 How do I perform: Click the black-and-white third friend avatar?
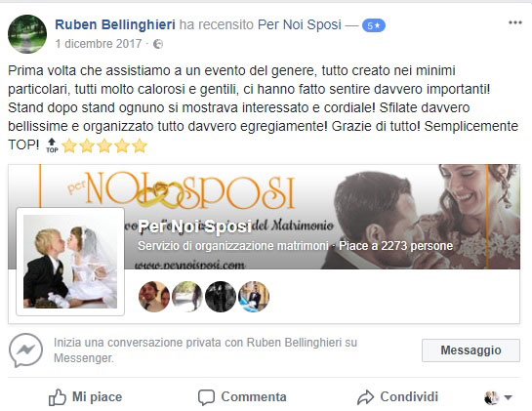[x=221, y=297]
